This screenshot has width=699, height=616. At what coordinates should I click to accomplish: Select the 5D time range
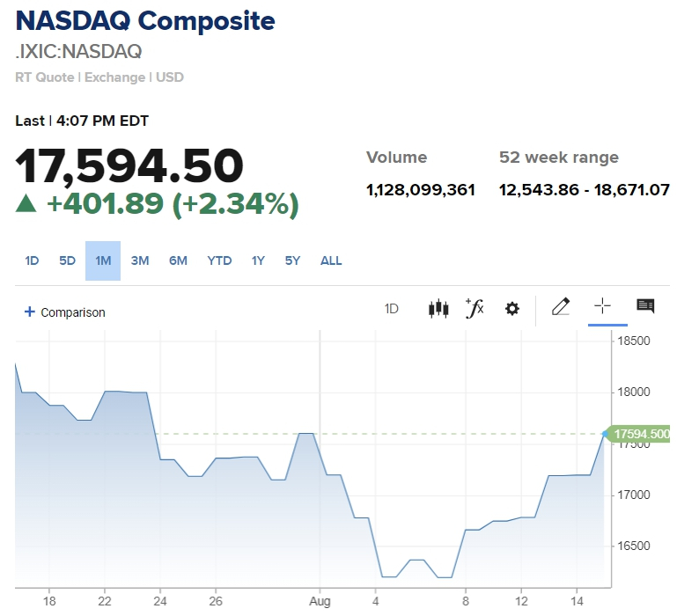click(x=67, y=260)
